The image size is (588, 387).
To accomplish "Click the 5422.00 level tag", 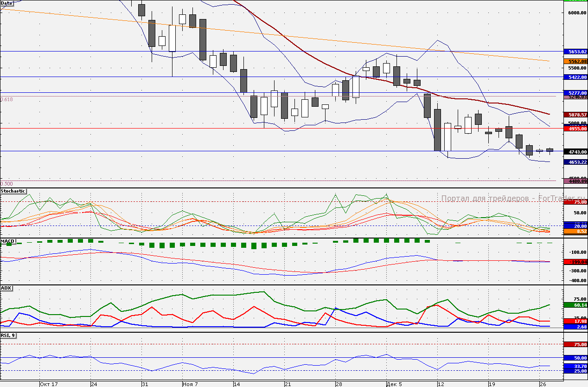I will tap(575, 77).
